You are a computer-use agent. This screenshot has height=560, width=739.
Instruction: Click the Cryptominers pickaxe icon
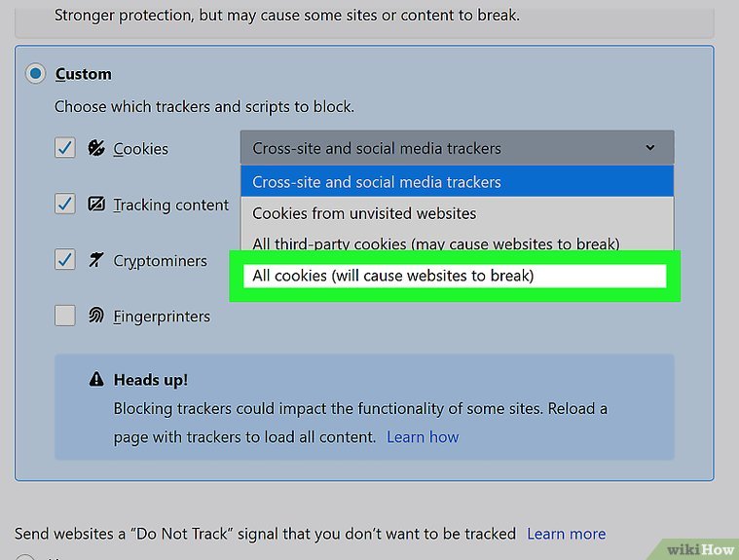point(95,260)
